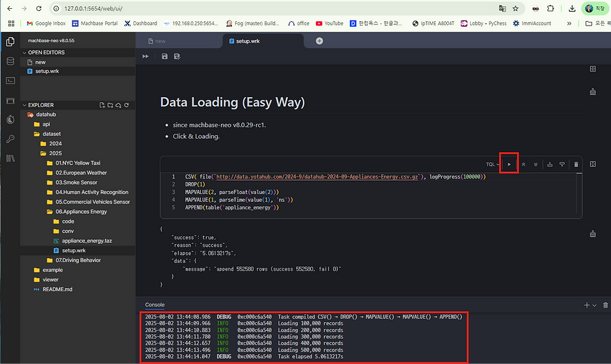Expand 07.Driving Behavior folder

[x=78, y=261]
